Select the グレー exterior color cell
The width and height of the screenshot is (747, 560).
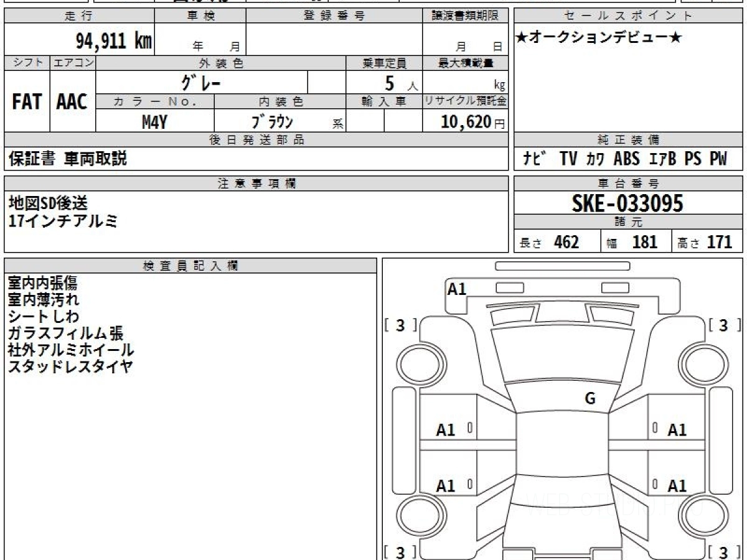point(201,82)
